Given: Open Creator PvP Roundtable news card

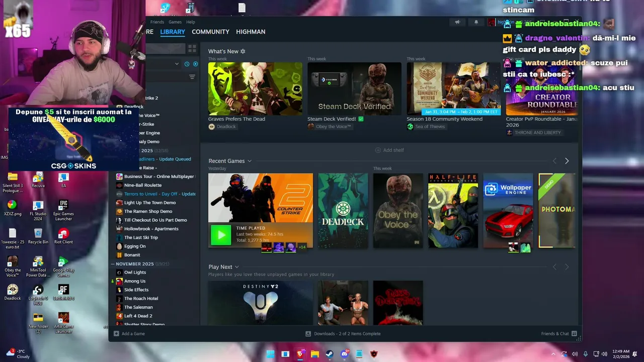Looking at the screenshot, I should click(541, 88).
